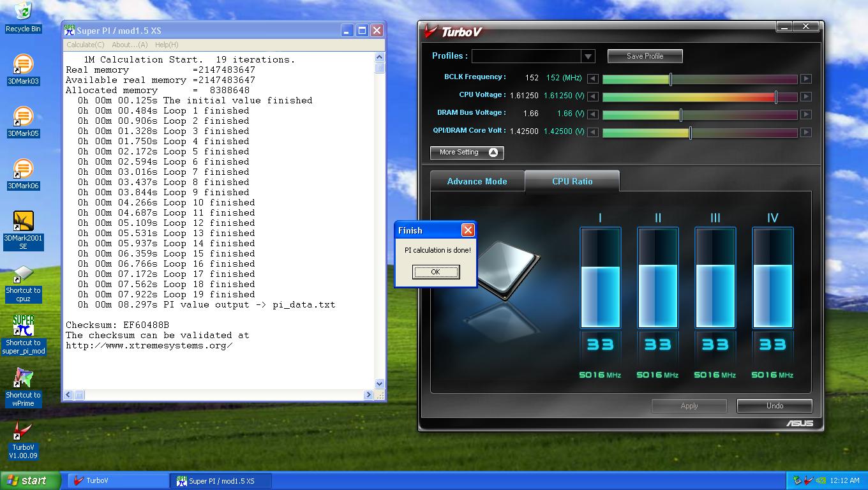Viewport: 868px width, 490px height.
Task: Increase CPU Voltage with right arrow
Action: point(806,97)
